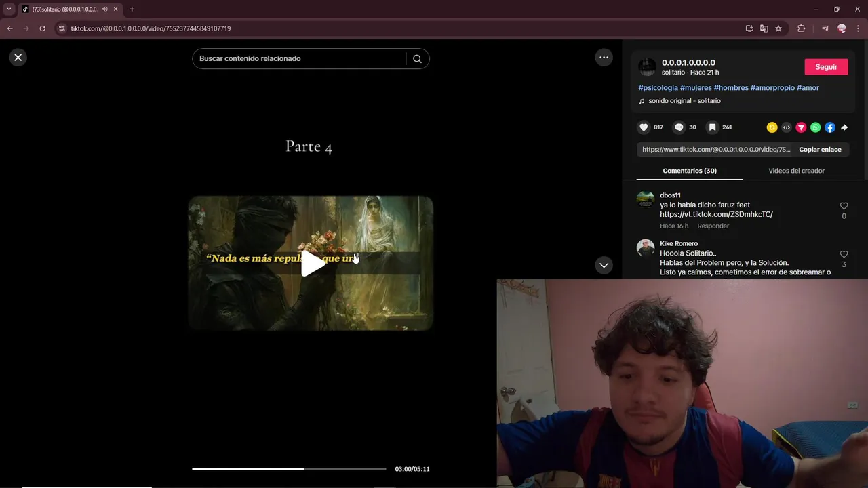Switch to the 'Comentarios (30)' tab
Image resolution: width=868 pixels, height=488 pixels.
coord(690,171)
